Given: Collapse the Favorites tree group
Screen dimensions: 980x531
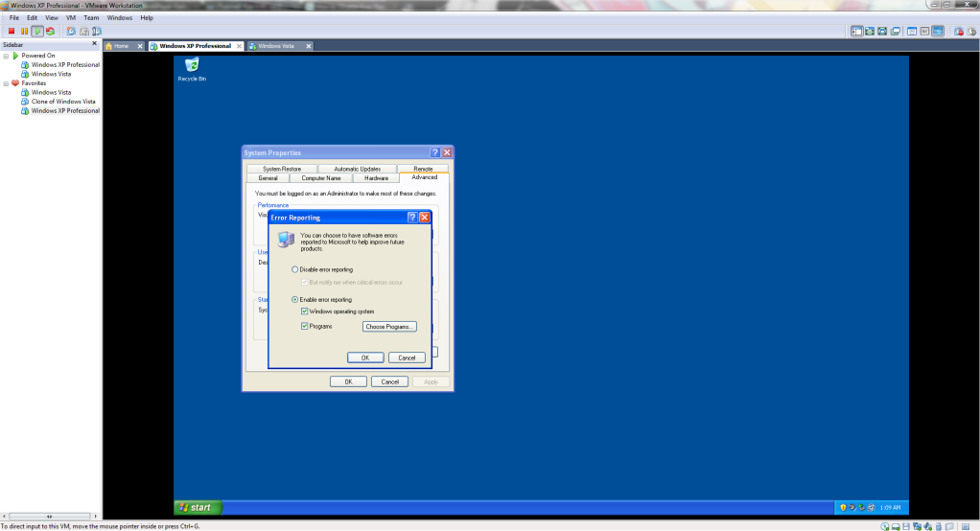Looking at the screenshot, I should click(7, 83).
